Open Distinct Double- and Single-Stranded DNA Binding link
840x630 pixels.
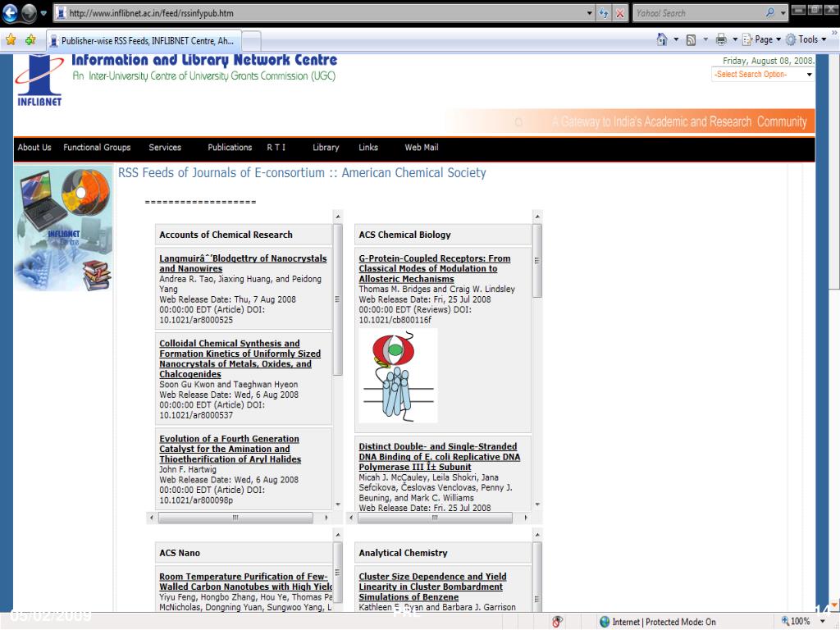[440, 456]
